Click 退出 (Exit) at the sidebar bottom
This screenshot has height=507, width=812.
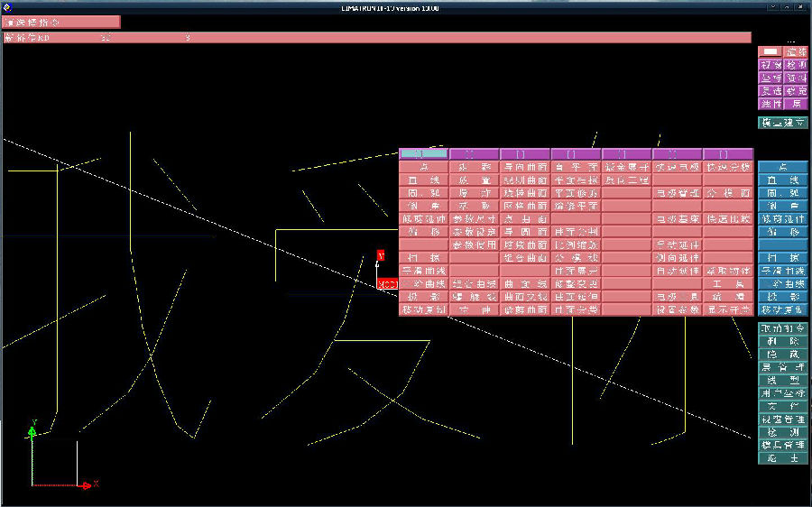782,458
